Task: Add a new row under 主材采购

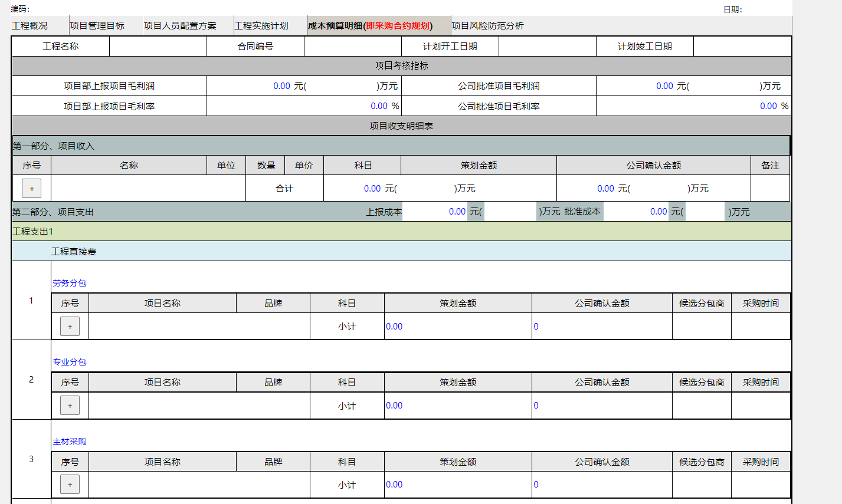Action: pos(70,485)
